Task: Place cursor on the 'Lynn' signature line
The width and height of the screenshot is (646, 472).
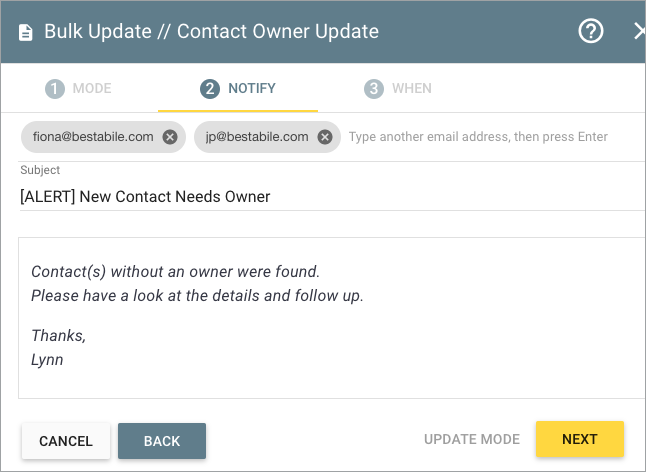Action: 47,360
